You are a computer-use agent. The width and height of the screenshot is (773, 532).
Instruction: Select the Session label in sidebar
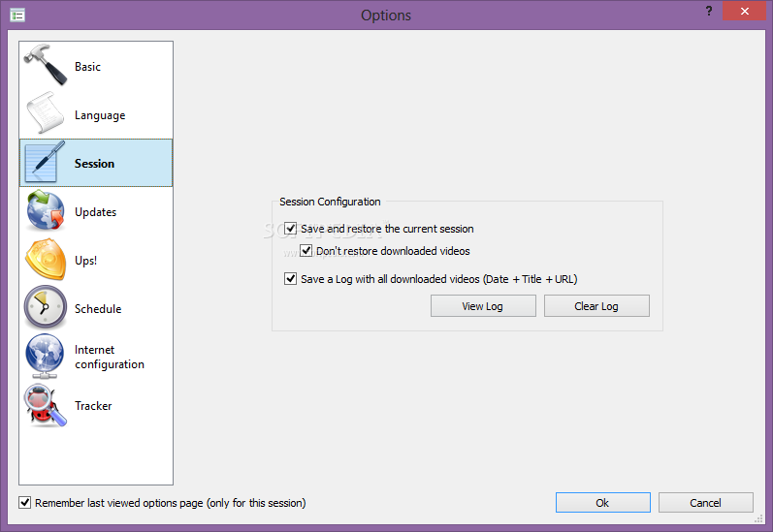pos(94,164)
